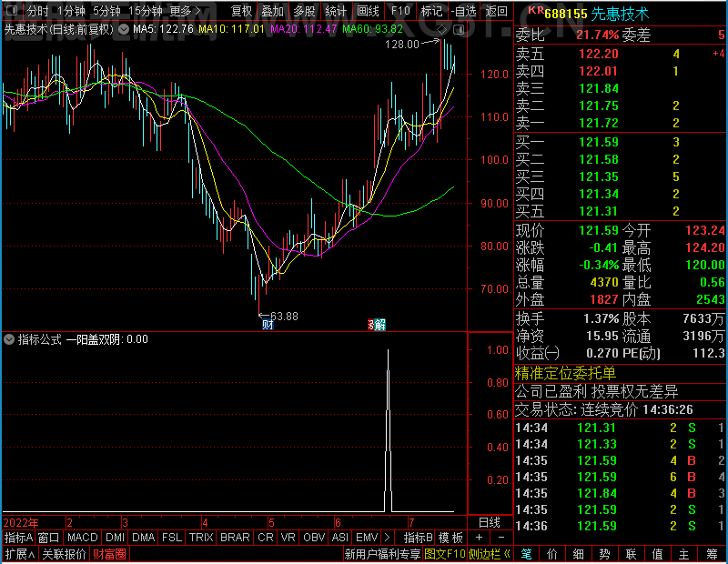Open the 复权 option
This screenshot has width=728, height=564.
point(241,10)
